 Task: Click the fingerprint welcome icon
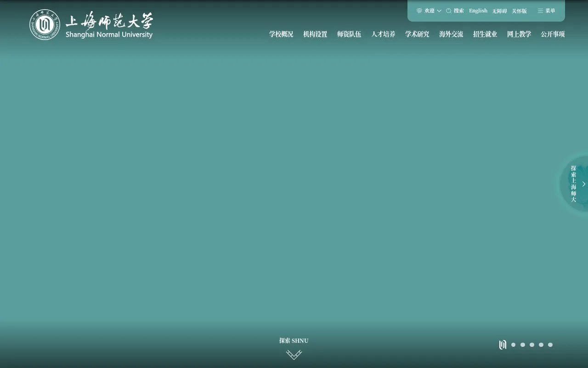coord(419,11)
